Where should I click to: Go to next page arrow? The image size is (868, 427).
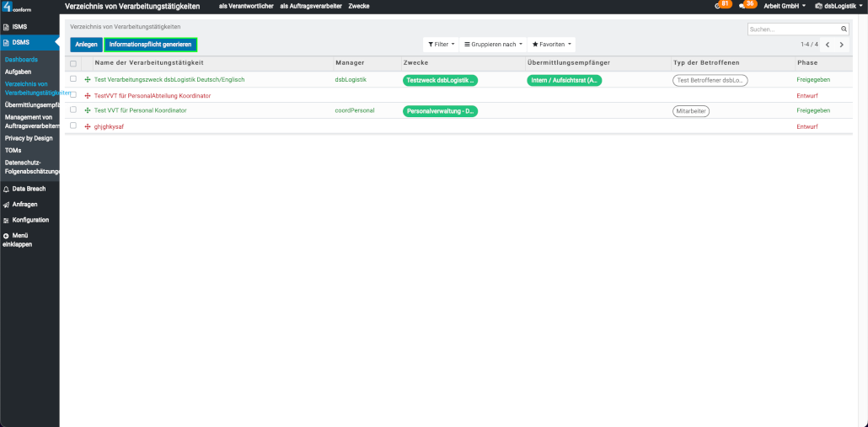[x=841, y=45]
